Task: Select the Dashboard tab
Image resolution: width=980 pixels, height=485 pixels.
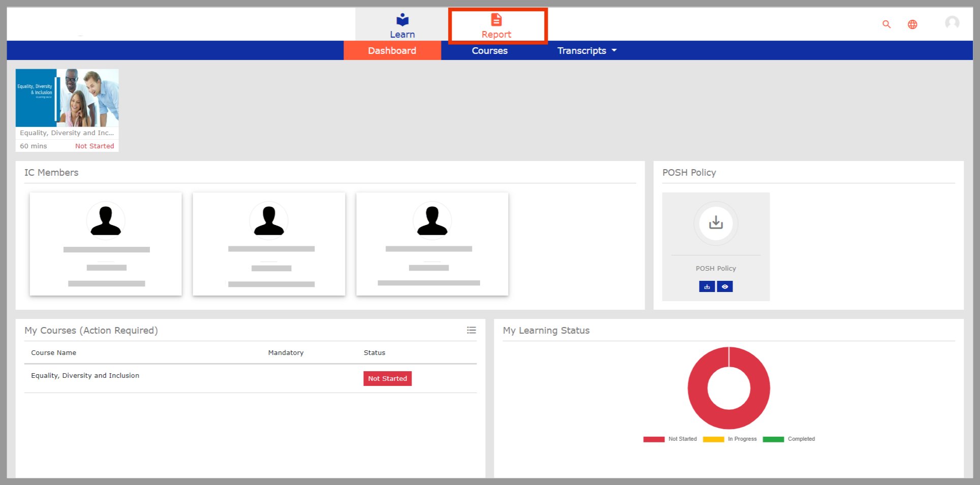Action: click(392, 51)
